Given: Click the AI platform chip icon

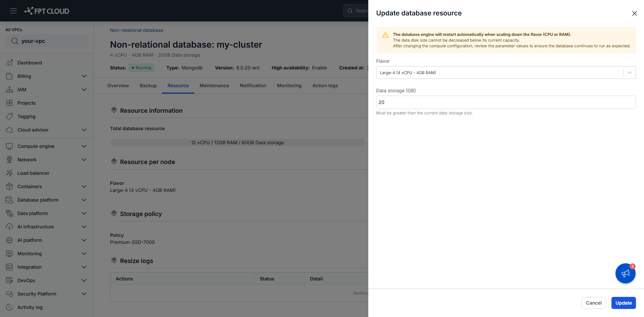Looking at the screenshot, I should click(x=9, y=240).
